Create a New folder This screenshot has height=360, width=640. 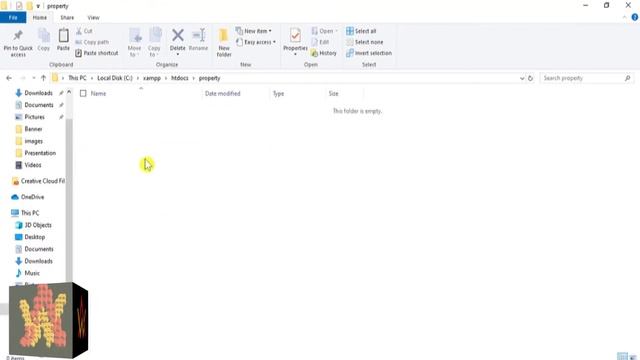click(x=224, y=42)
